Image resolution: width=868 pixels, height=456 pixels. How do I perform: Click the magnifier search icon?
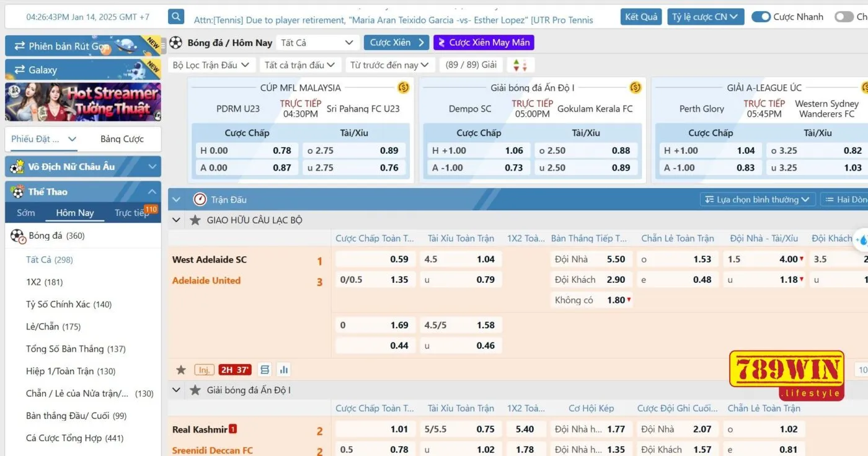click(x=176, y=17)
